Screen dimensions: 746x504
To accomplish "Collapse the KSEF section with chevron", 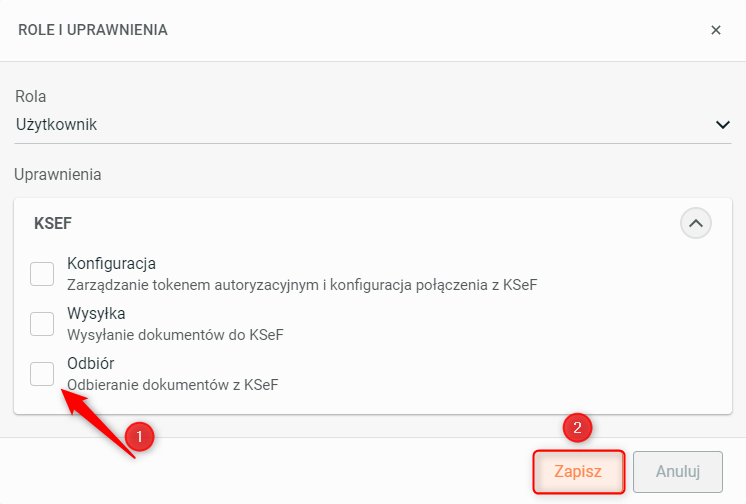I will coord(696,223).
